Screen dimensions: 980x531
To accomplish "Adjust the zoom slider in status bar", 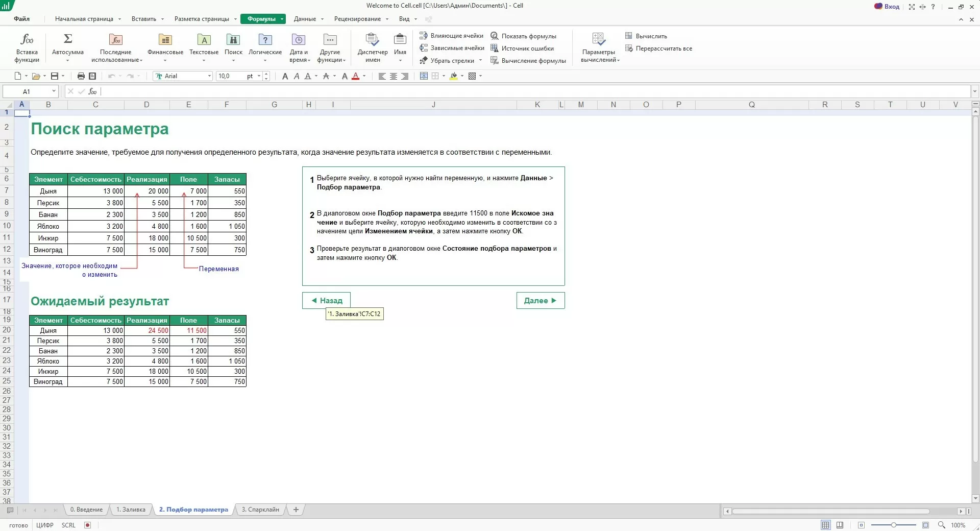I will 893,525.
